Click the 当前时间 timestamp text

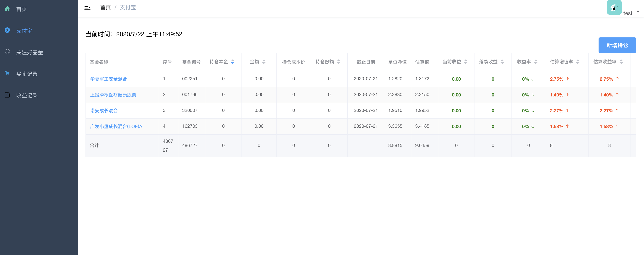click(134, 34)
